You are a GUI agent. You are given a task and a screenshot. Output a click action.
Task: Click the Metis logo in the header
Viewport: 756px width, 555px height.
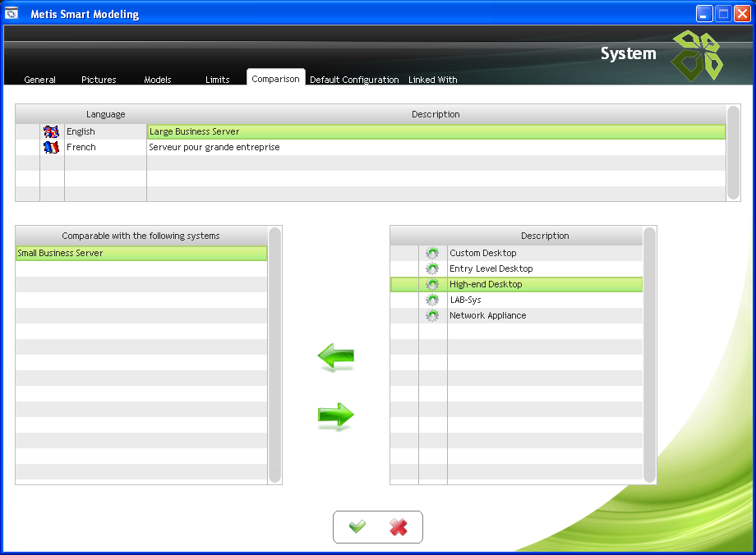coord(697,56)
